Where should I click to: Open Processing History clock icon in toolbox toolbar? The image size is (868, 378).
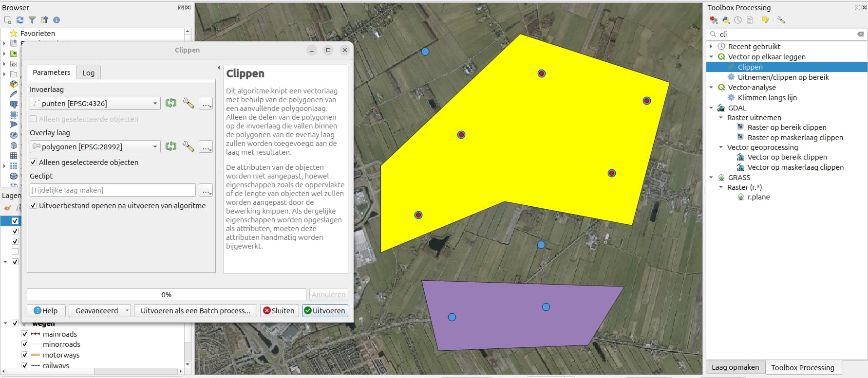point(738,20)
